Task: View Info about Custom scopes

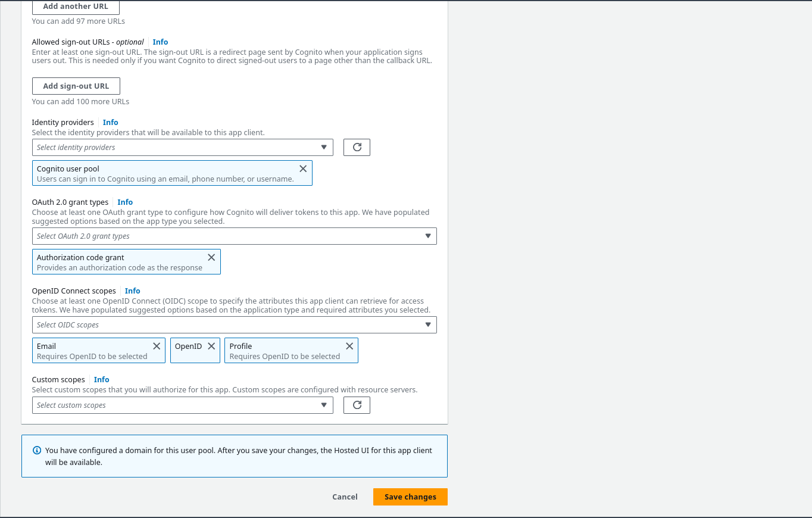Action: click(x=102, y=379)
